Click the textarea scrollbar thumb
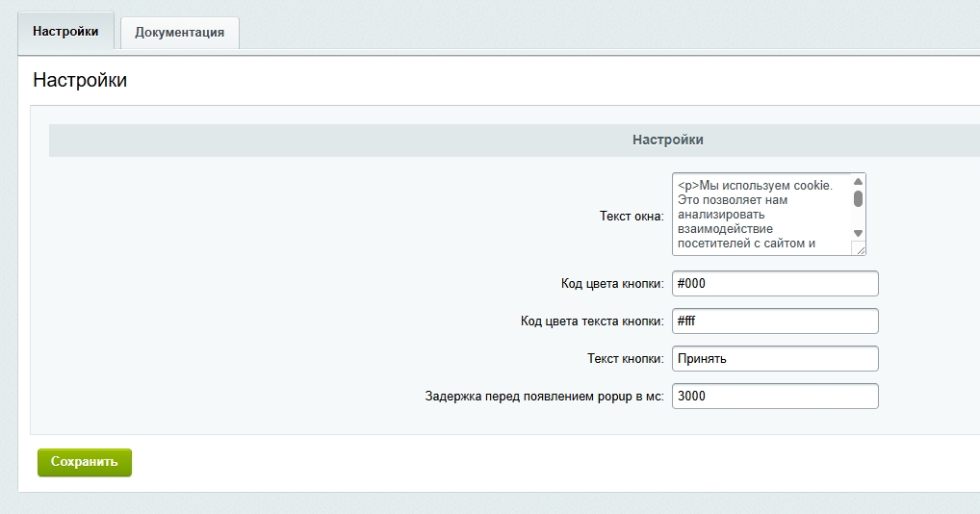Viewport: 980px width, 514px height. 858,198
